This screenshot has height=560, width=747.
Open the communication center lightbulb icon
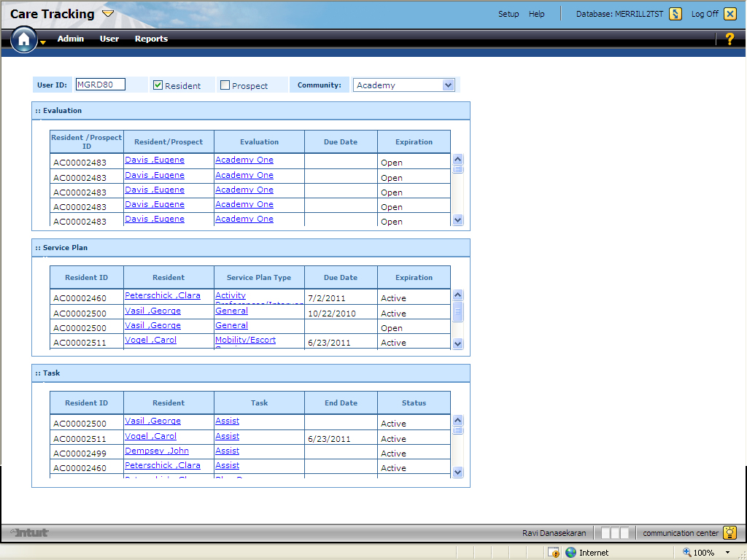click(729, 532)
